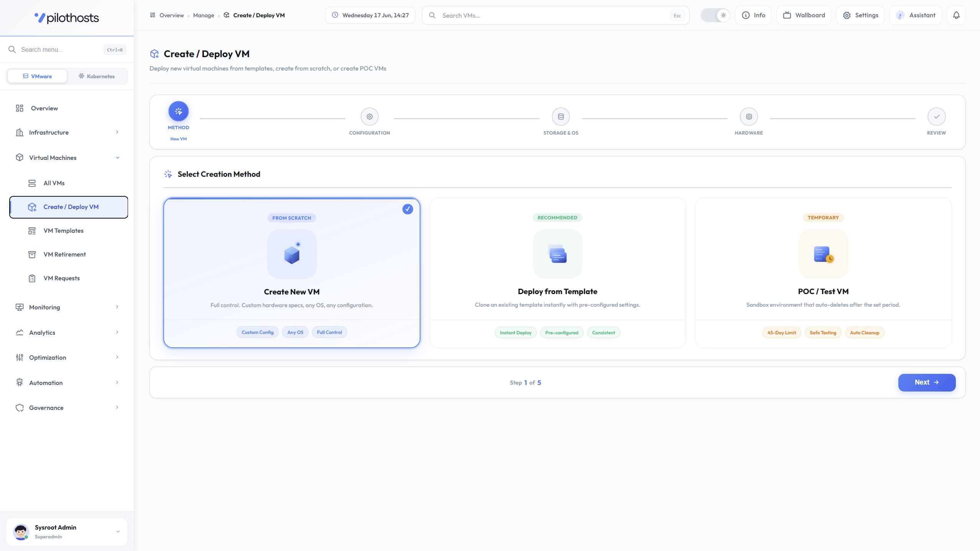Click the Analytics chart icon
Viewport: 980px width, 551px height.
click(x=20, y=332)
